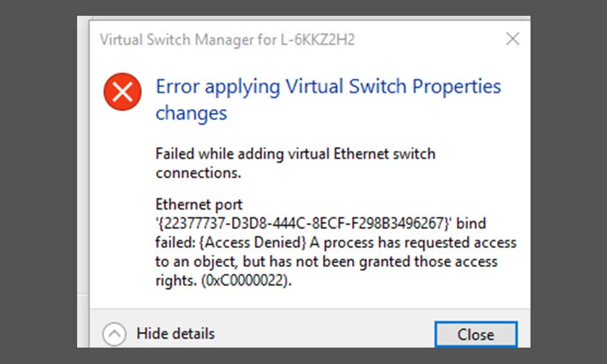Select the error symbol beside the heading
607x364 pixels.
(x=122, y=92)
